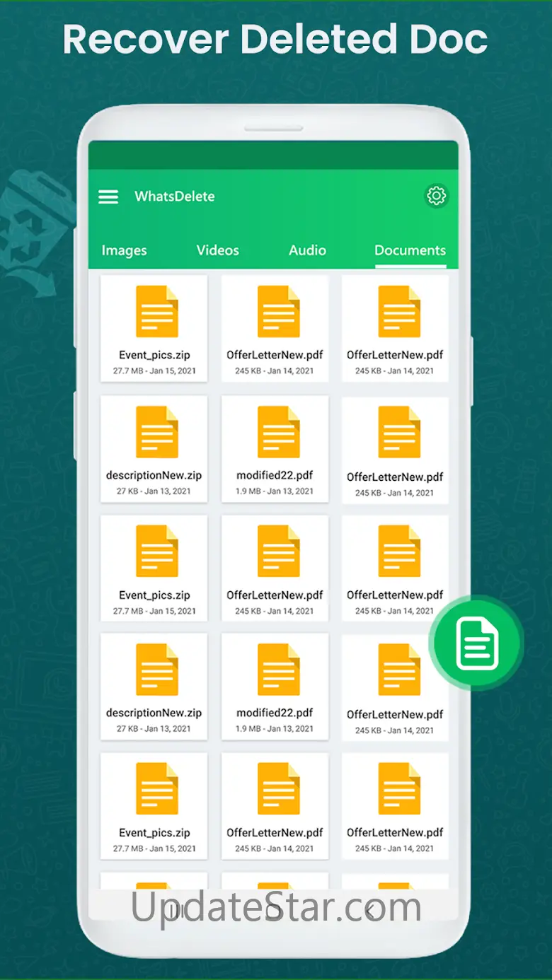The height and width of the screenshot is (980, 552).
Task: Open the first descriptionNew.zip file in second row
Action: pyautogui.click(x=154, y=449)
